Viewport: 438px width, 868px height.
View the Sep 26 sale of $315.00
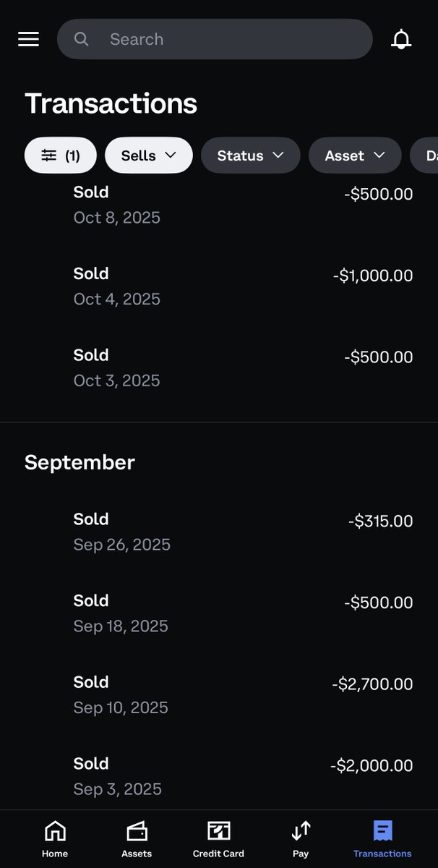click(x=219, y=532)
